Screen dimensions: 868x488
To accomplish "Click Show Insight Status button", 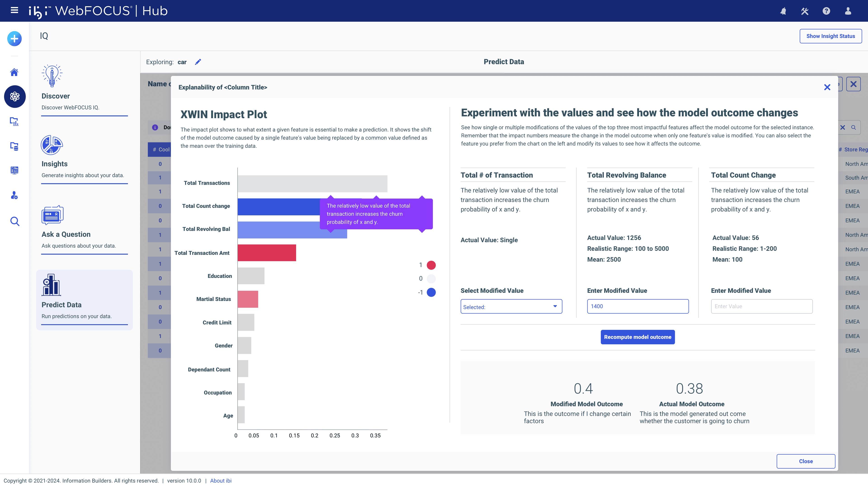I will pos(830,36).
